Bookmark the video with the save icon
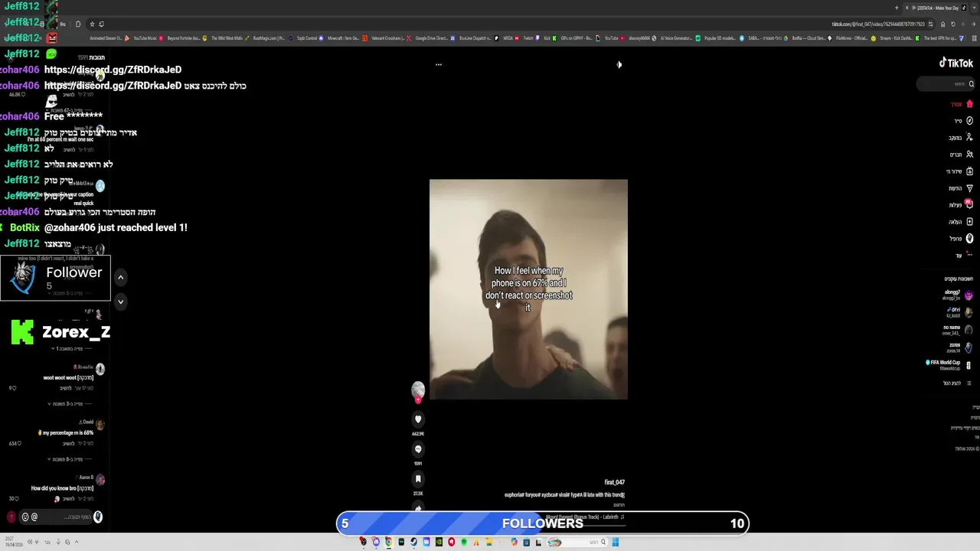This screenshot has width=980, height=551. 418,479
